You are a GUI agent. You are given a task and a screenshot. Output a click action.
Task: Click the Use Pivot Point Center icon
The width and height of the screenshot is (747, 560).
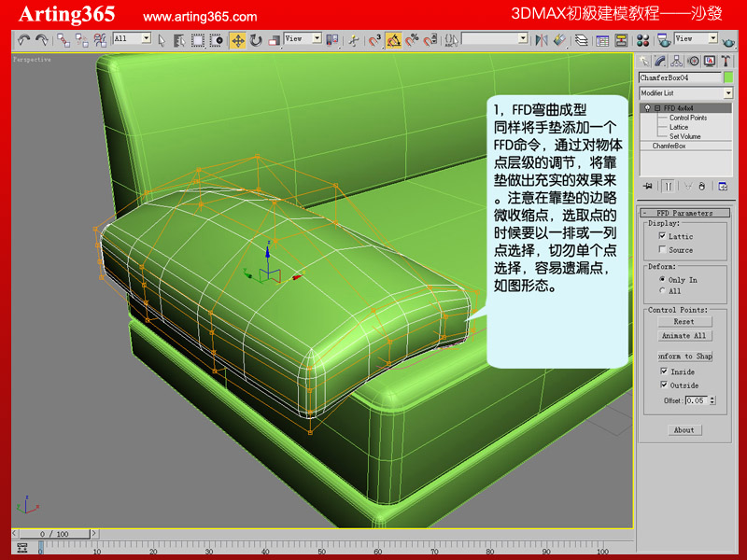click(x=332, y=40)
